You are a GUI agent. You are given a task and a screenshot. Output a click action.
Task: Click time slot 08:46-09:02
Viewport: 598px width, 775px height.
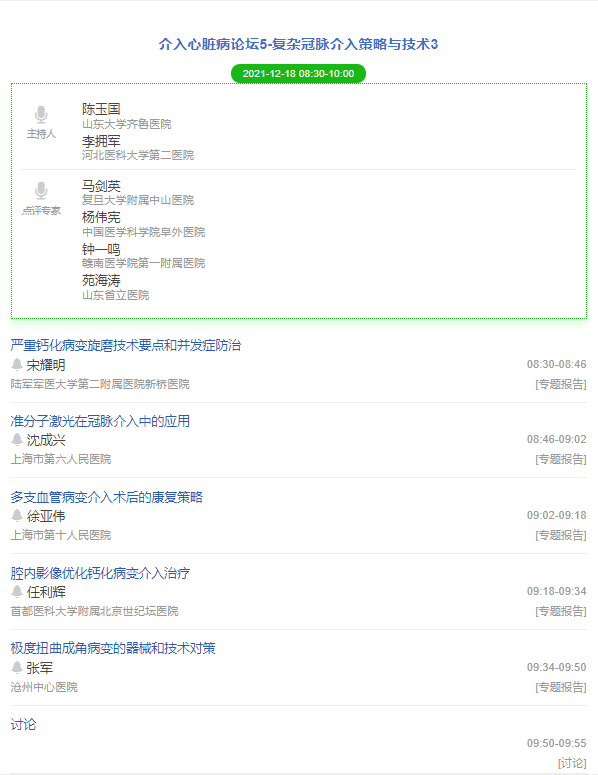tap(556, 439)
